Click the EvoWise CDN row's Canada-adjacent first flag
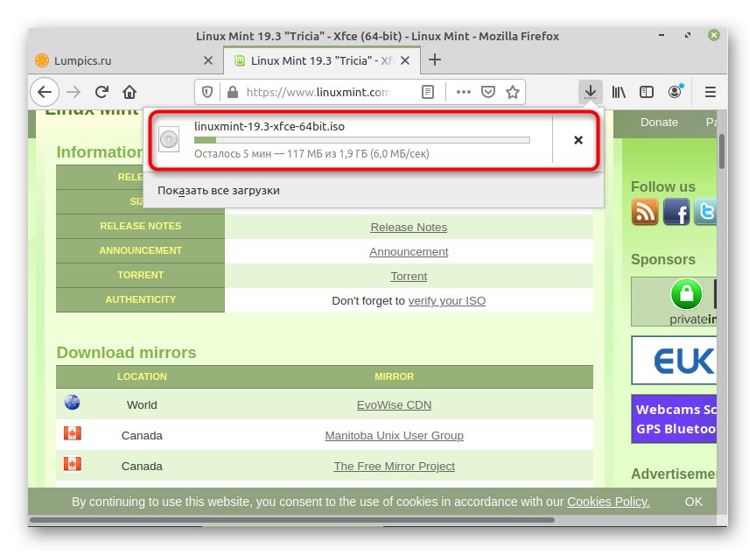This screenshot has width=756, height=555. tap(73, 433)
